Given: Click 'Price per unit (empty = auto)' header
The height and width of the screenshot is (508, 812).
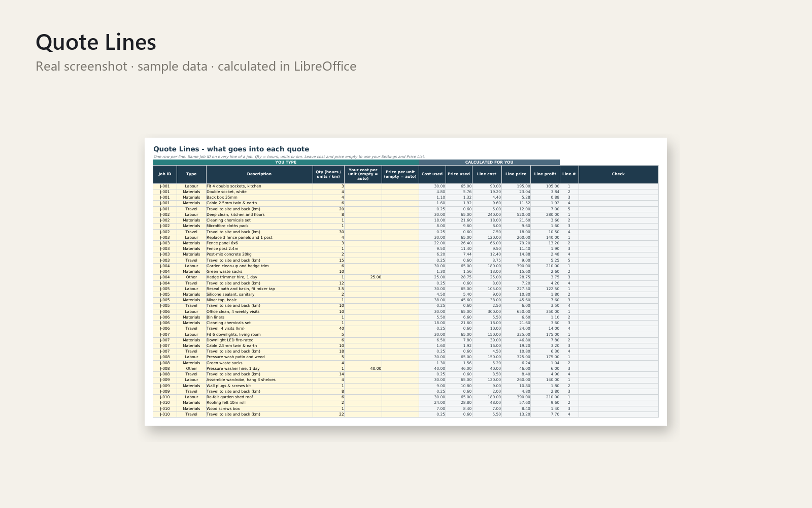Looking at the screenshot, I should [x=400, y=174].
